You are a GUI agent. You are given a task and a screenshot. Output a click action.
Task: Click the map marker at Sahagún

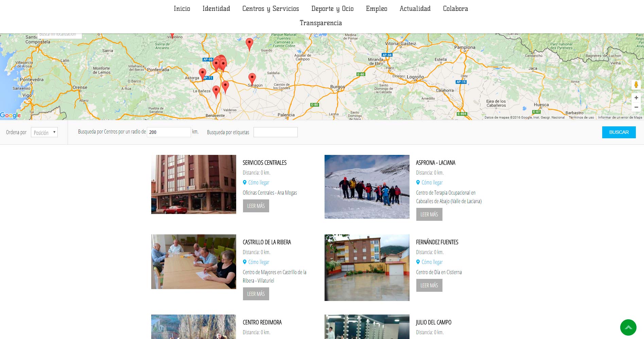click(x=252, y=79)
